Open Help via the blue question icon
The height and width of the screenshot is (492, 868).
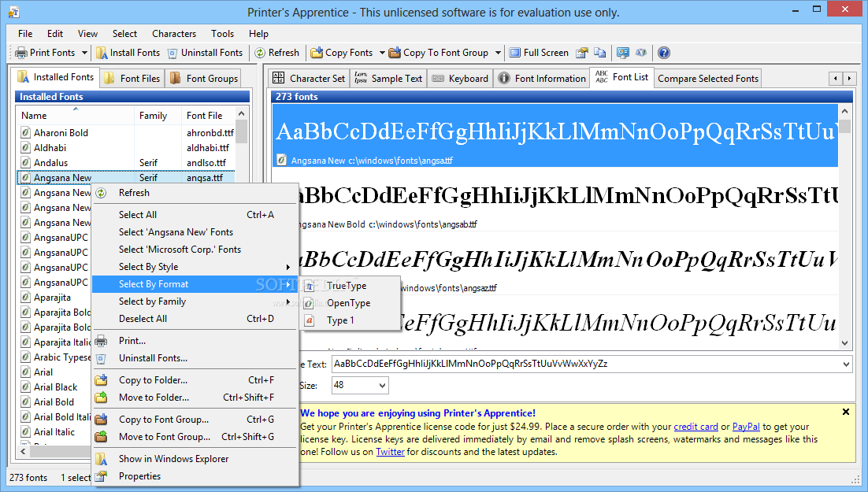coord(664,53)
